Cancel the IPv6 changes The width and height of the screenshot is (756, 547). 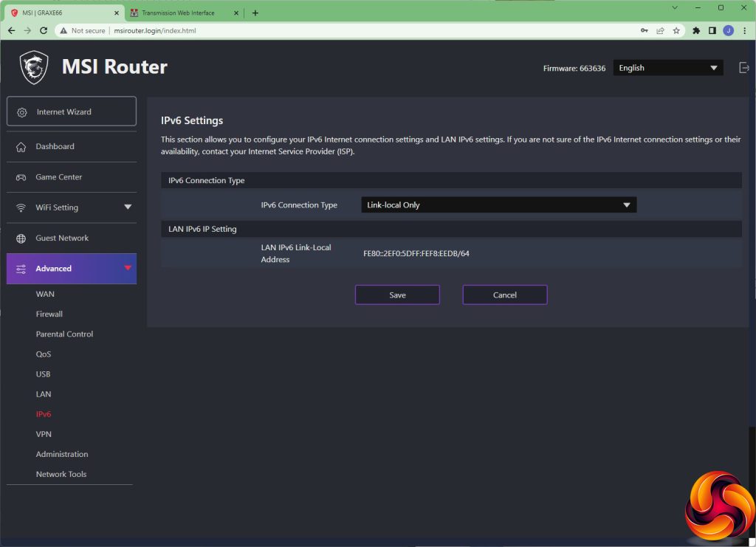[505, 295]
